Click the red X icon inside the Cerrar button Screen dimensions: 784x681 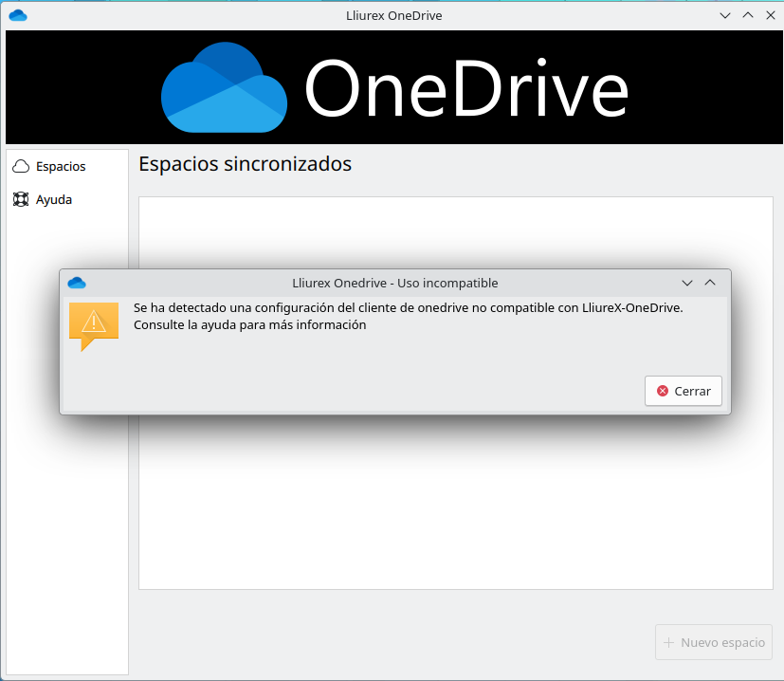(x=663, y=391)
